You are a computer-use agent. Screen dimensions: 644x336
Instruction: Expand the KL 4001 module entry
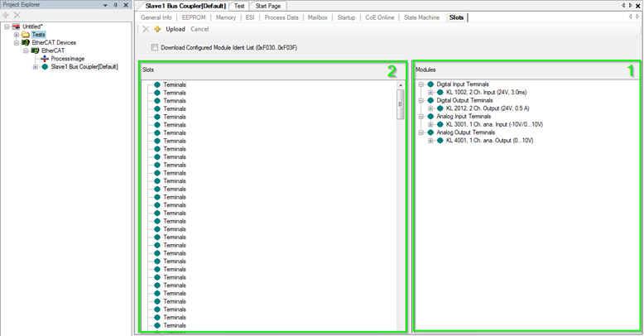coord(430,141)
